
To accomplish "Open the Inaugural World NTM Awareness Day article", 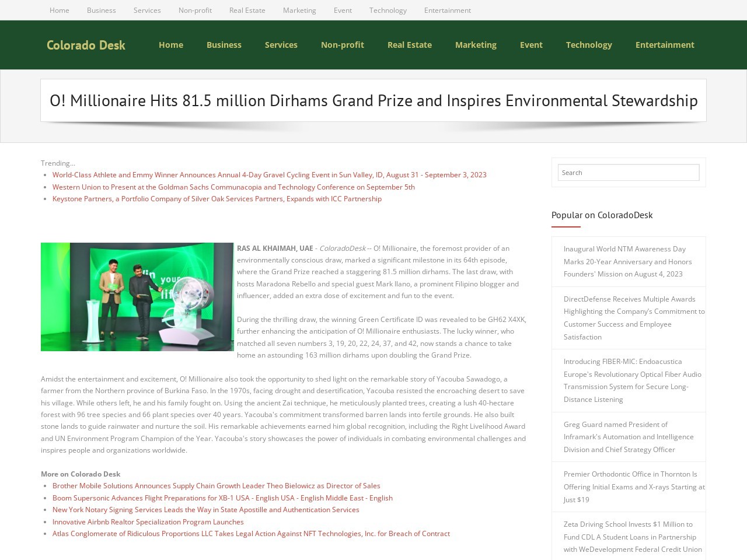I will click(627, 261).
